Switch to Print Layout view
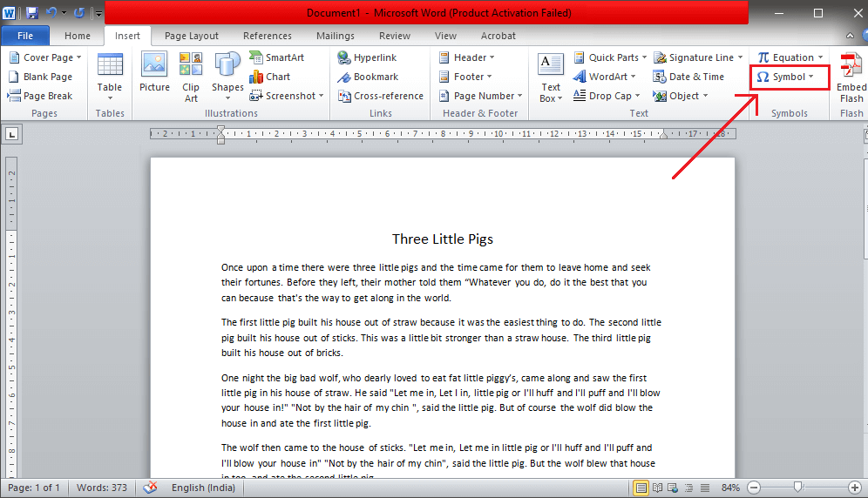The height and width of the screenshot is (498, 868). (x=641, y=488)
